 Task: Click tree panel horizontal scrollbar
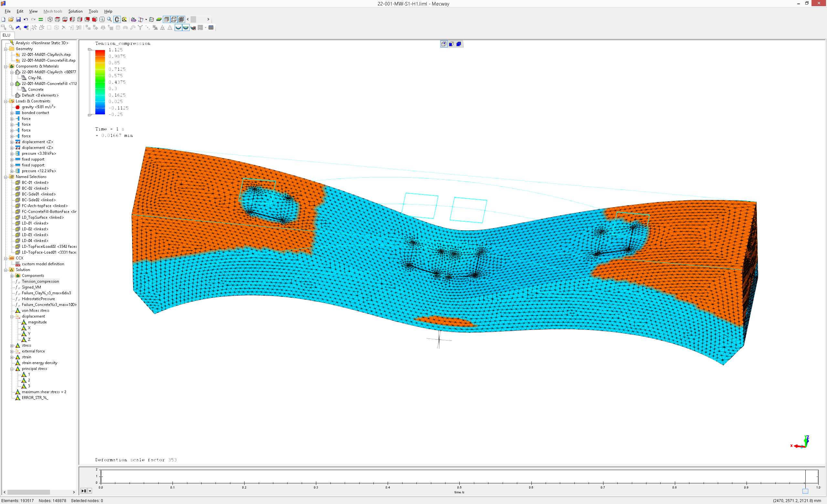tap(28, 492)
